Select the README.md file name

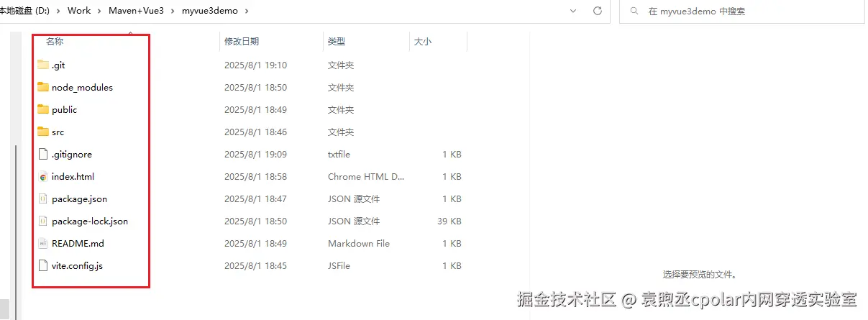pyautogui.click(x=78, y=244)
